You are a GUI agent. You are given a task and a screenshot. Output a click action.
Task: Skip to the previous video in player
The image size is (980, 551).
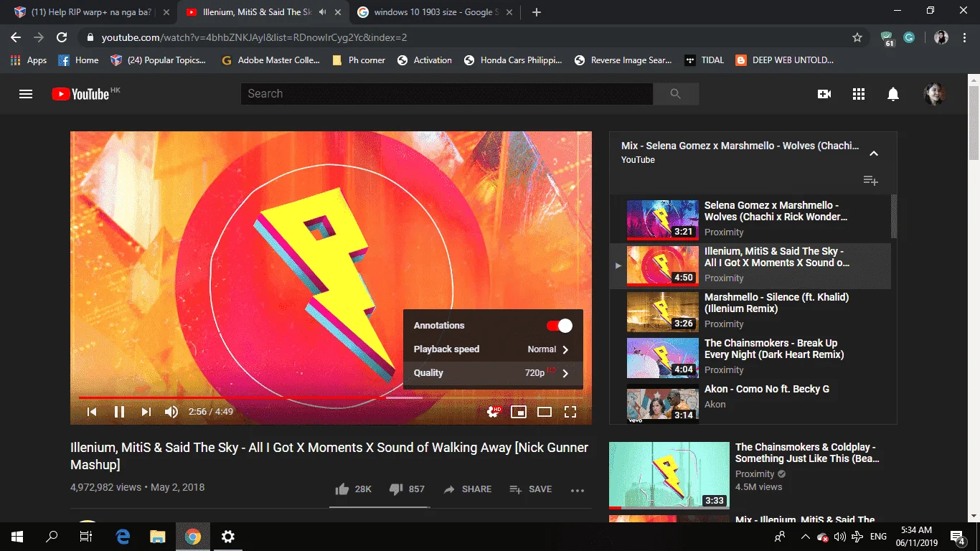point(92,412)
